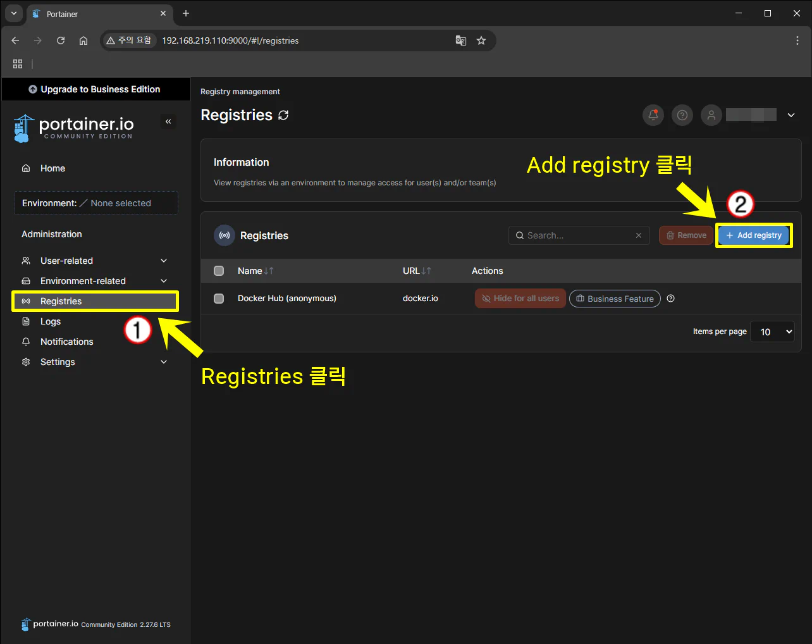This screenshot has width=812, height=644.
Task: Bookmark this page with the star icon
Action: pyautogui.click(x=481, y=40)
